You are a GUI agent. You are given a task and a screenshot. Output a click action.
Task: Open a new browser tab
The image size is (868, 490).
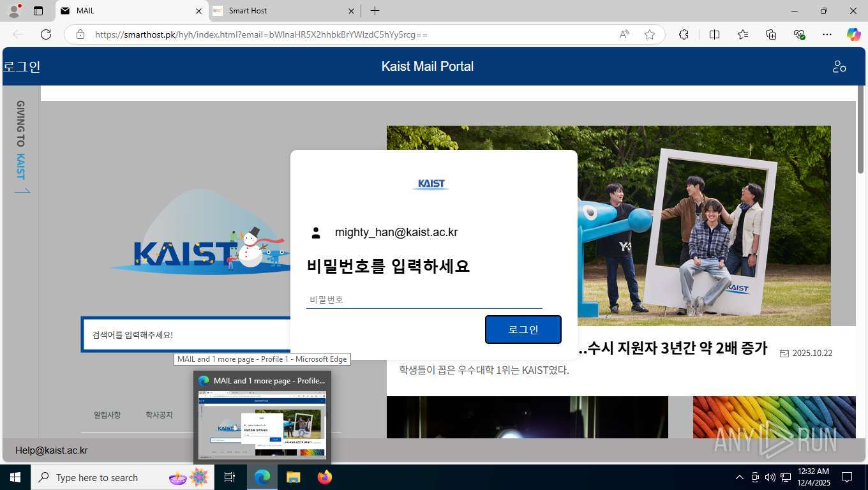(x=375, y=11)
